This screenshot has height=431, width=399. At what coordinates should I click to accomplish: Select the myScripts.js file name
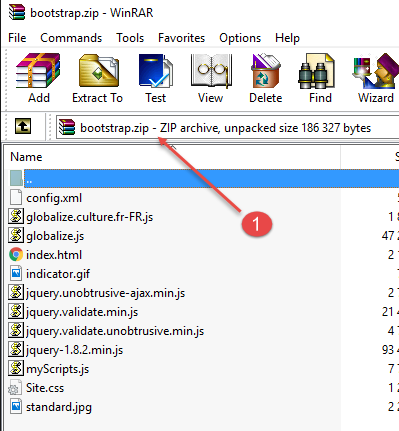(x=58, y=369)
